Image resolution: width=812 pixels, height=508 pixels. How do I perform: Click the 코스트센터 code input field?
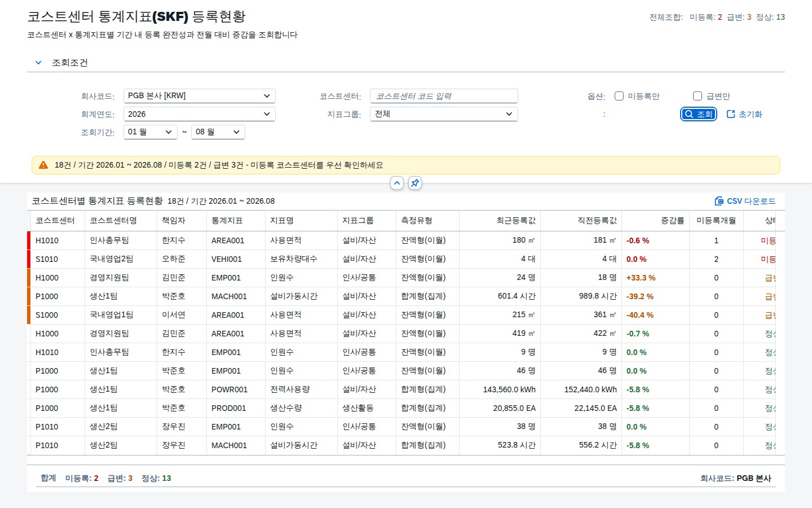coord(444,96)
